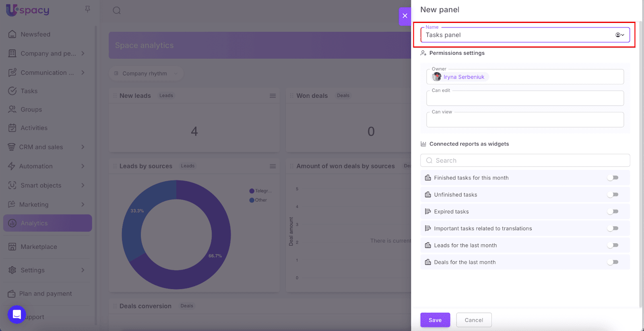Image resolution: width=644 pixels, height=331 pixels.
Task: Go to Tasks in sidebar
Action: 29,91
